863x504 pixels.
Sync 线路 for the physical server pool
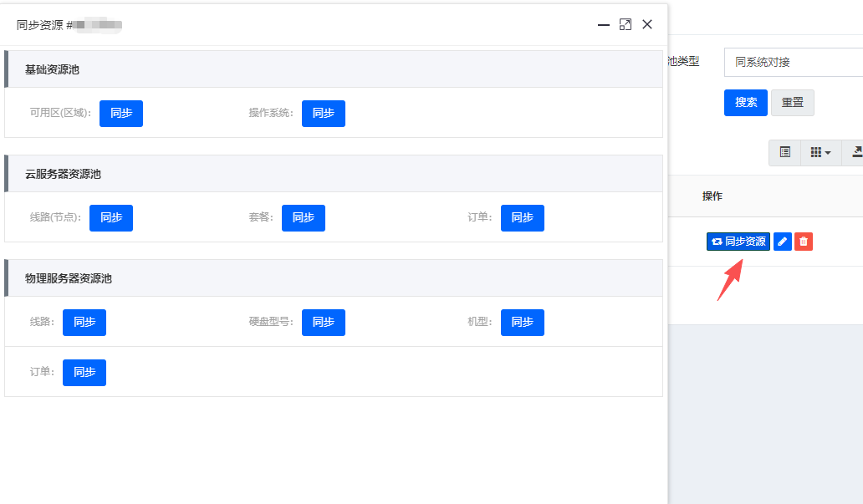(x=84, y=323)
